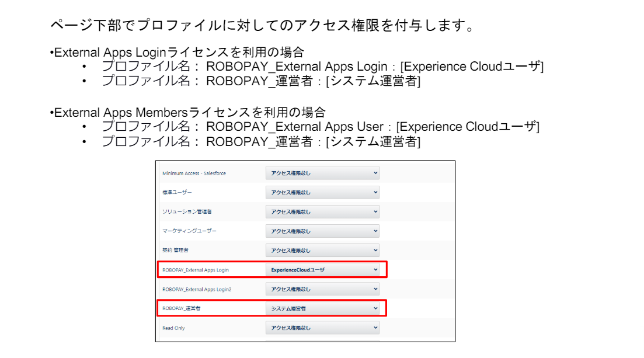Viewport: 644px width, 358px height.
Task: Open the ROBOPAY_運営者 access dropdown
Action: 322,308
